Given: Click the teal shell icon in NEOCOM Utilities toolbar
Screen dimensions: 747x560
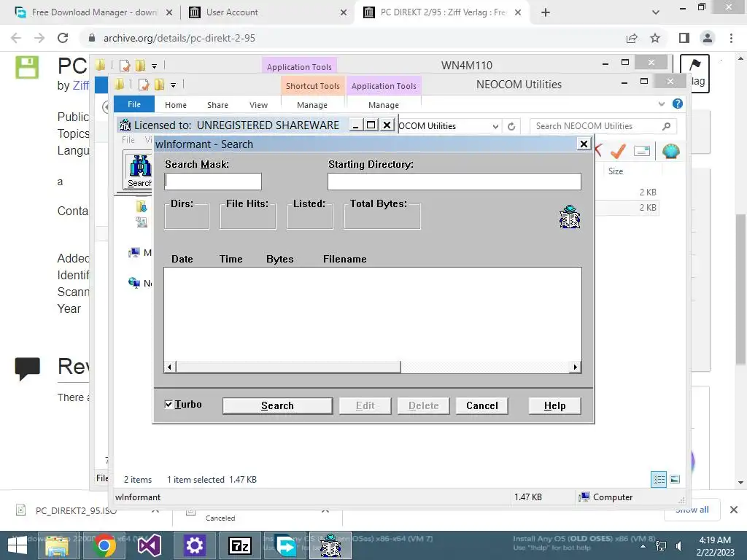Looking at the screenshot, I should [671, 151].
